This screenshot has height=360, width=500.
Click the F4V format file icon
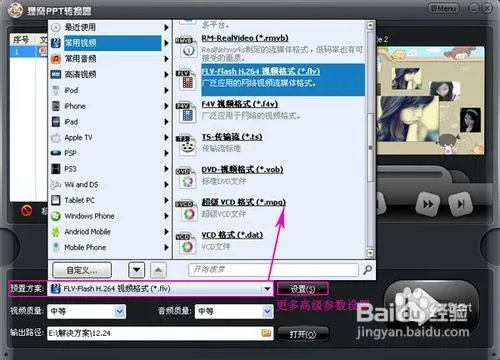coord(186,112)
